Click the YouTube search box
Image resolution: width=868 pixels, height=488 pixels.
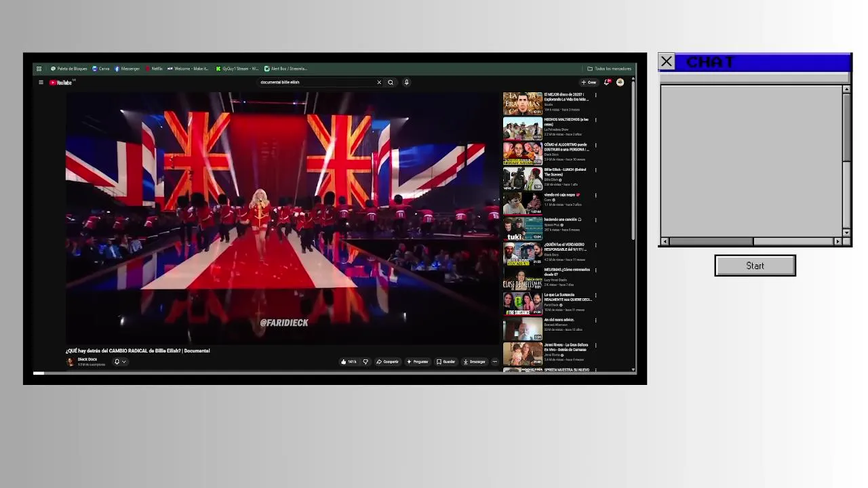point(316,83)
